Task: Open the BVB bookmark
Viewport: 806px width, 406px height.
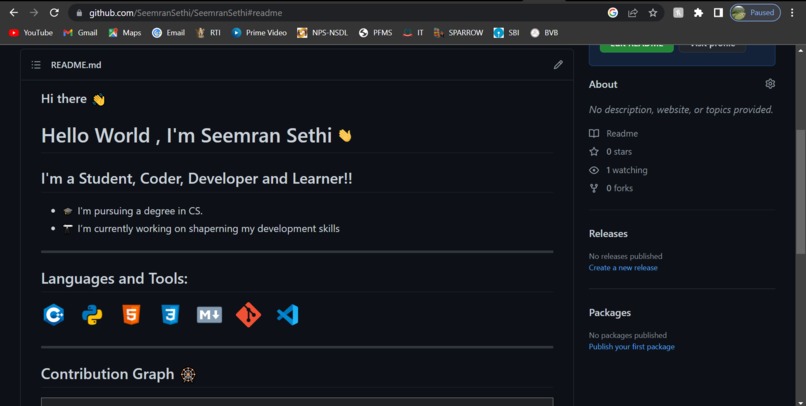Action: [544, 32]
